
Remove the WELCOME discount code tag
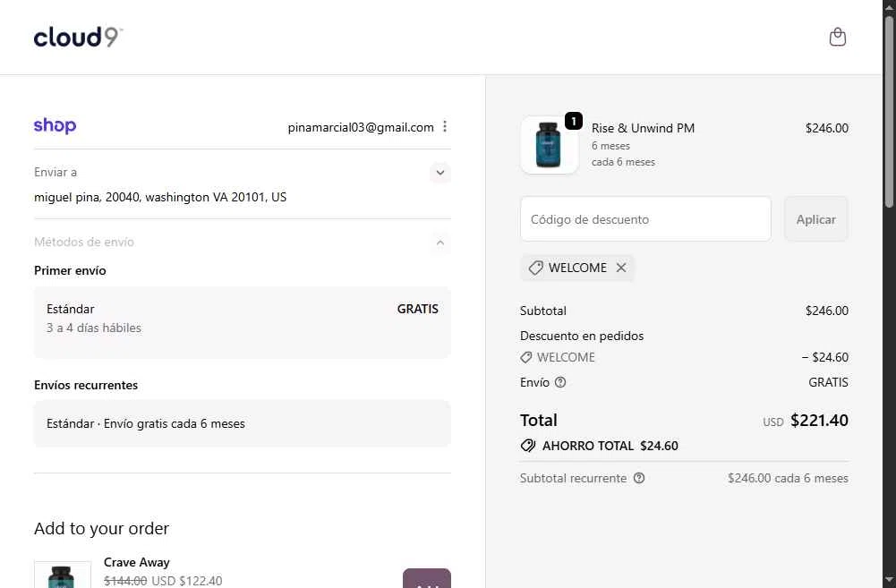point(621,268)
